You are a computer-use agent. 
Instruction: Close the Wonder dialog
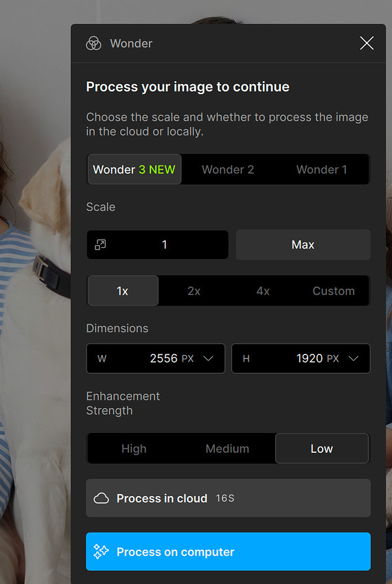[x=367, y=43]
